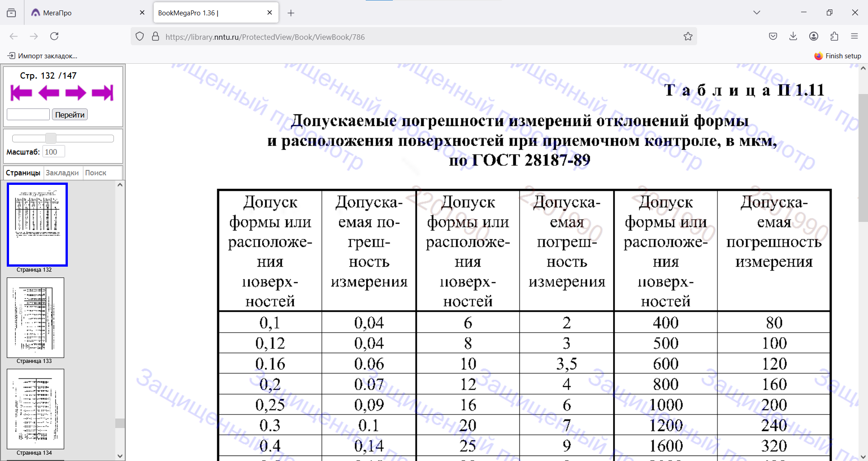Open the downloads panel
Image resolution: width=868 pixels, height=461 pixels.
[x=793, y=36]
